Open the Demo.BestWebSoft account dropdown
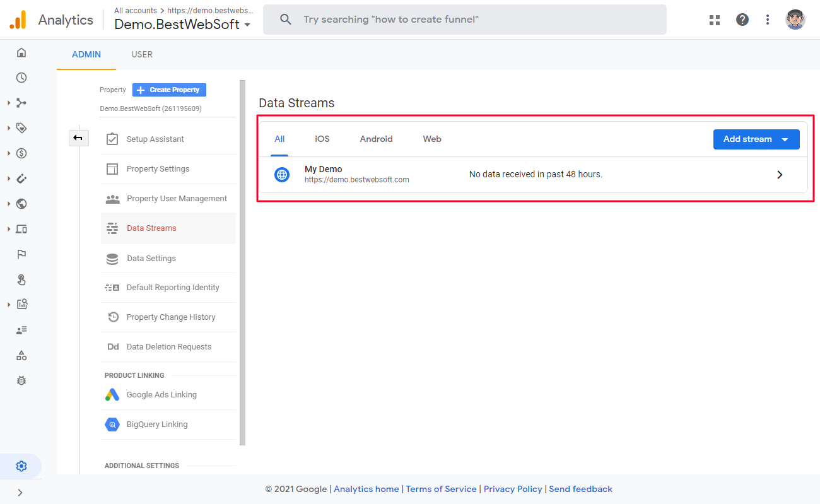The image size is (820, 504). tap(182, 24)
